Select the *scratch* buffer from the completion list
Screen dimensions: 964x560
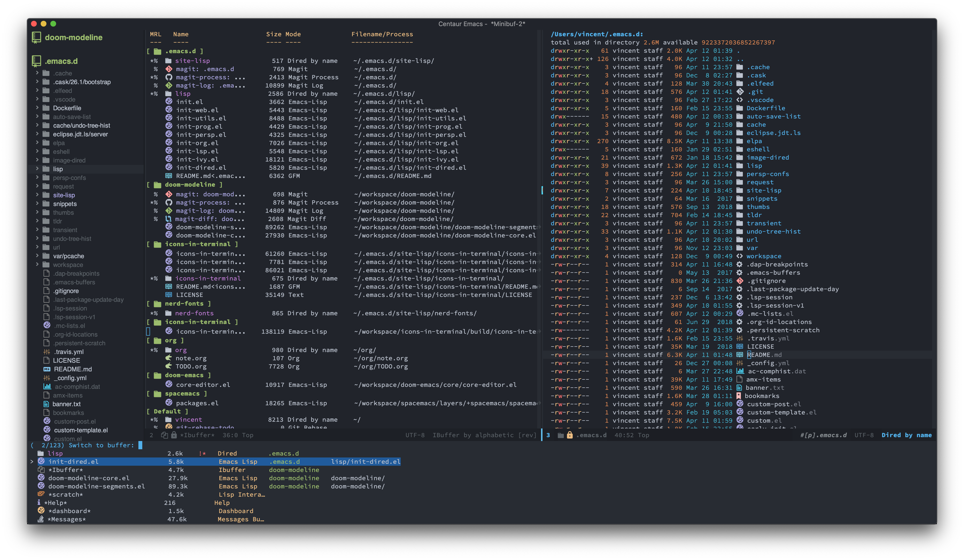66,494
